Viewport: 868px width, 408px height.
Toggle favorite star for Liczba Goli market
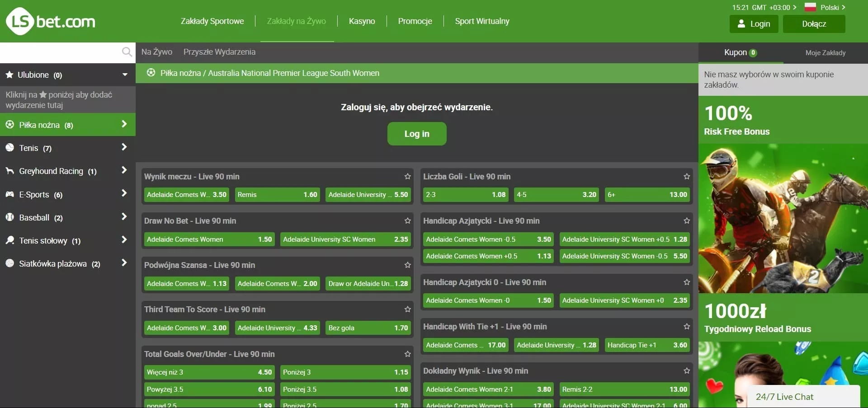click(687, 177)
